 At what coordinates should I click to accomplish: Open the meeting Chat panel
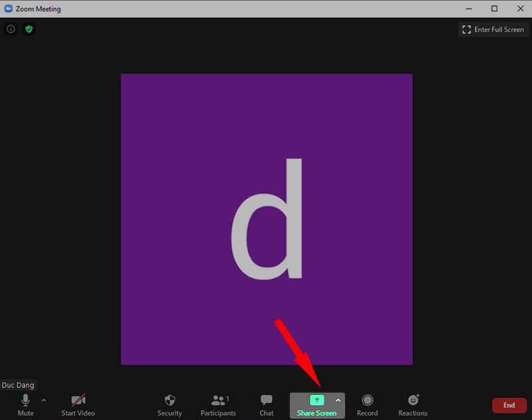tap(266, 404)
